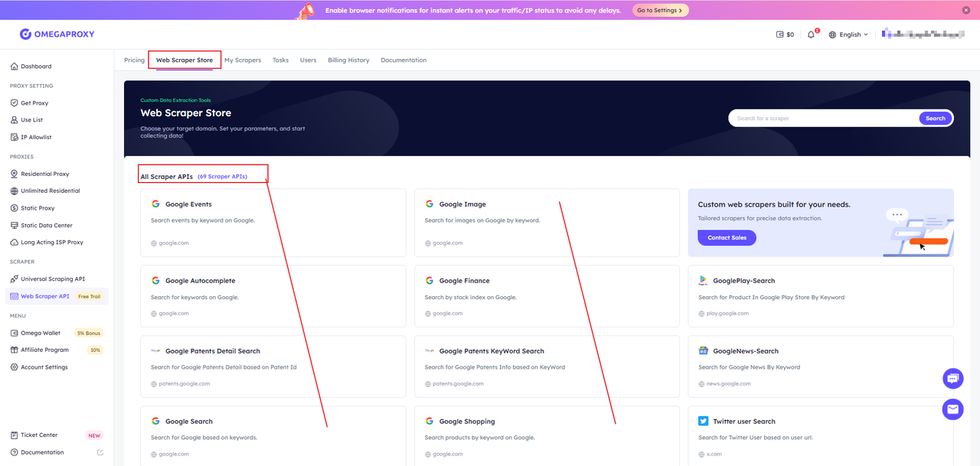Open the wallet balance icon

780,34
